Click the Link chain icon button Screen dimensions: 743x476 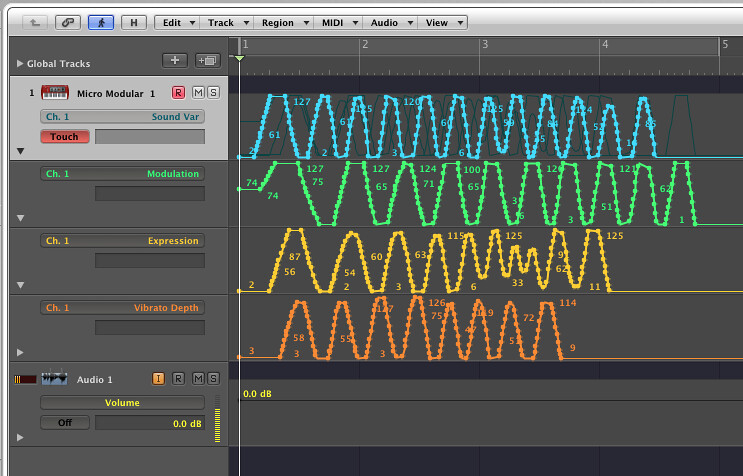pos(67,21)
